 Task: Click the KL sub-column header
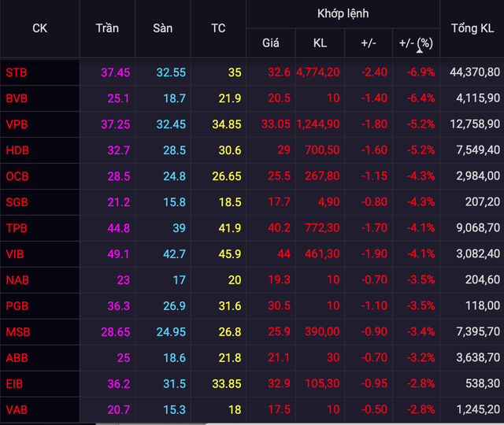click(x=320, y=43)
